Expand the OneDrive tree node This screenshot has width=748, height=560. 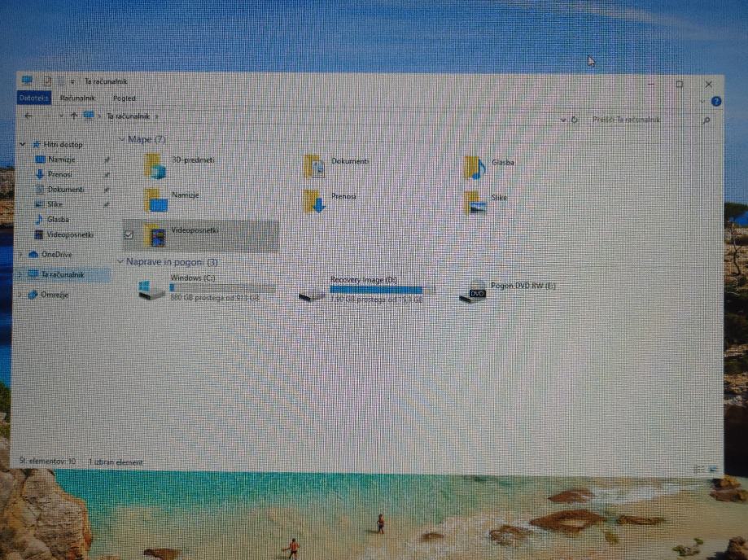click(x=20, y=255)
